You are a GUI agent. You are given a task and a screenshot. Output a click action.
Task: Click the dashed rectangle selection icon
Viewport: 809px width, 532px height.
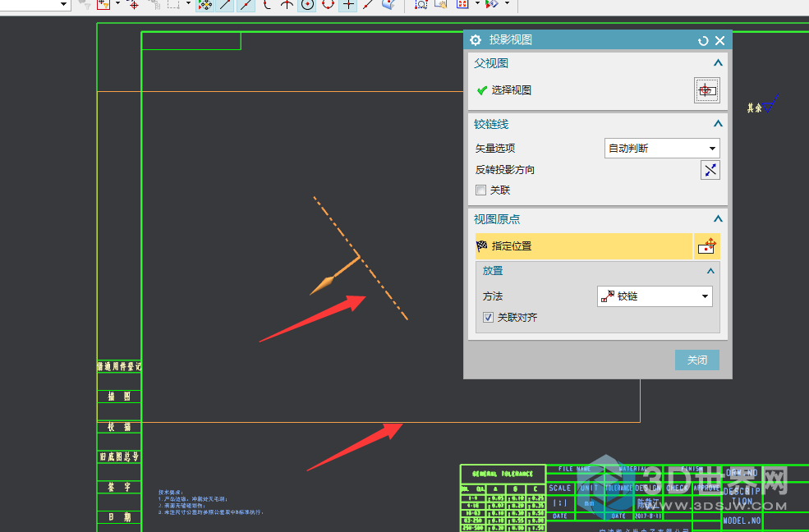pos(174,5)
